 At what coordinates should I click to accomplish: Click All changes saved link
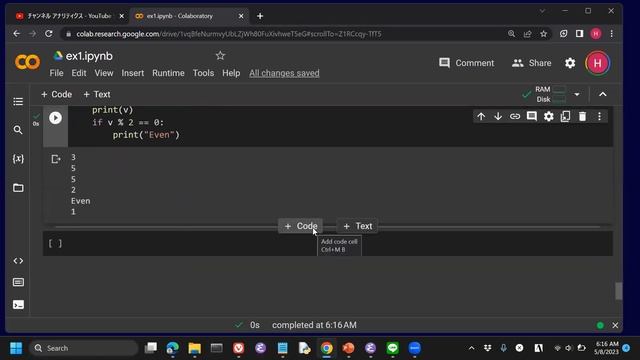point(284,73)
